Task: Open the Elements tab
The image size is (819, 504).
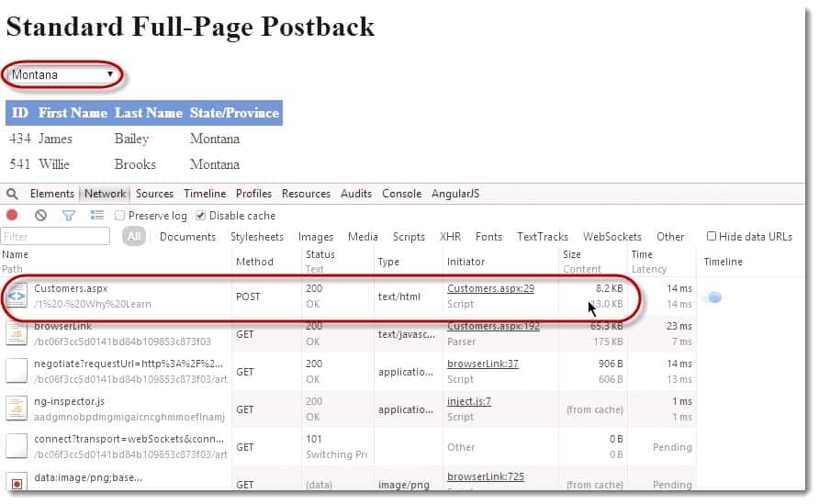Action: click(52, 194)
